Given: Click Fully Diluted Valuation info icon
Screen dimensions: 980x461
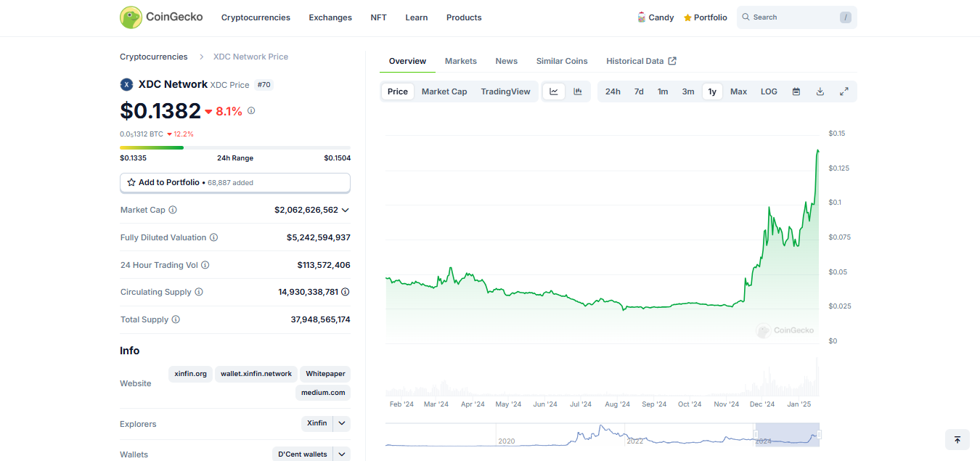Looking at the screenshot, I should [x=213, y=237].
